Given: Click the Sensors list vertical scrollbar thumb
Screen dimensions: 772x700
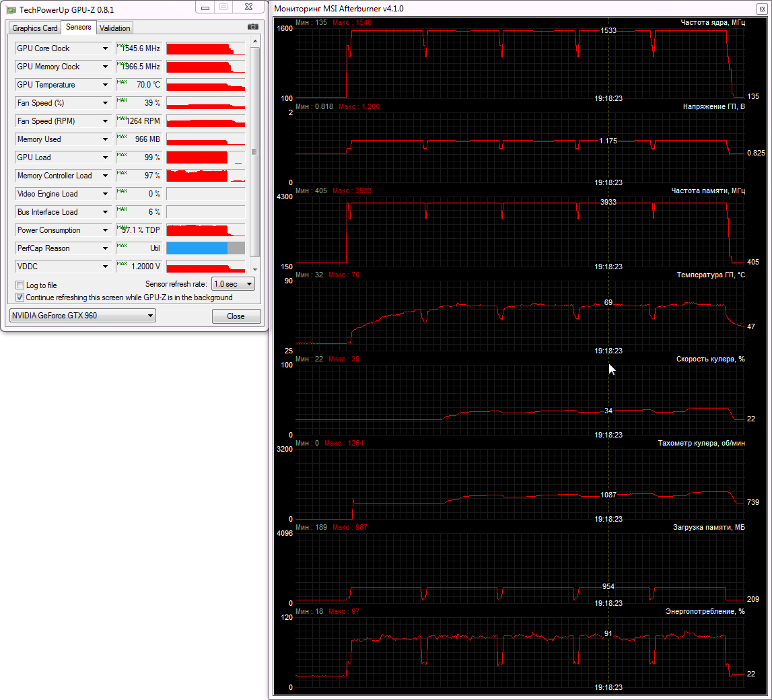Looking at the screenshot, I should click(x=254, y=151).
